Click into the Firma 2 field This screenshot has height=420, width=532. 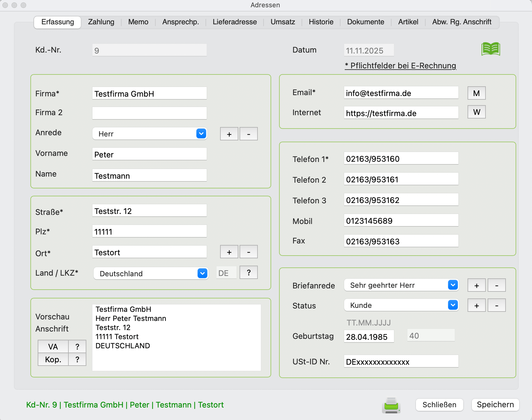[149, 113]
